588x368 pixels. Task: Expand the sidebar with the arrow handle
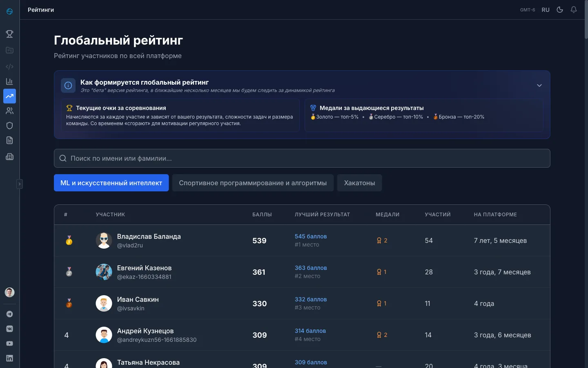point(19,184)
